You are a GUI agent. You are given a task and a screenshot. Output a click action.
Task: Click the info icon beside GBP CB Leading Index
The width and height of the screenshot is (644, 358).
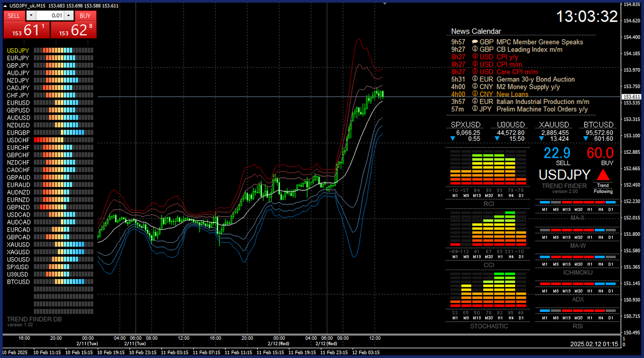tap(475, 49)
